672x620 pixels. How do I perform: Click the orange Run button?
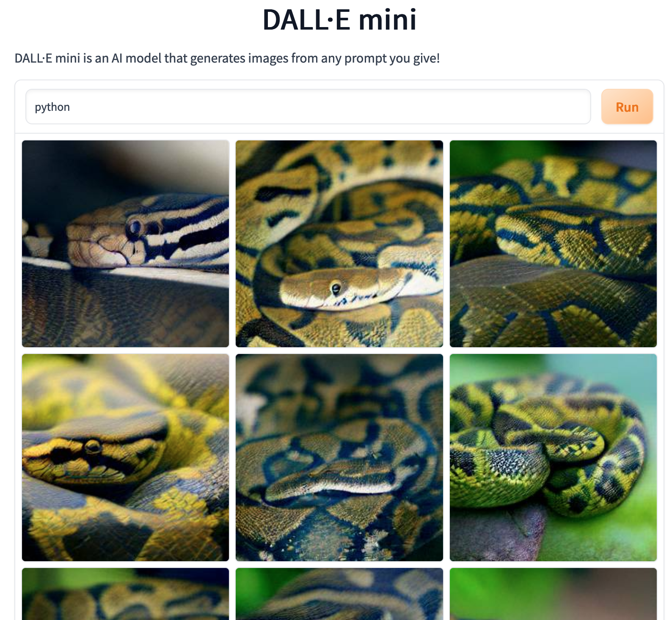click(627, 107)
